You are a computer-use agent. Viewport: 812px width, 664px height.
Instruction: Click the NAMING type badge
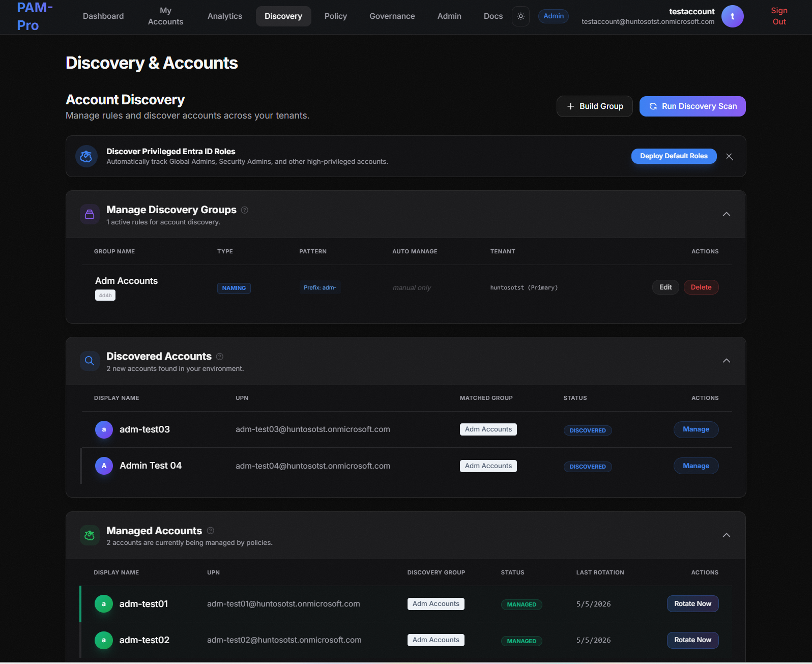234,288
